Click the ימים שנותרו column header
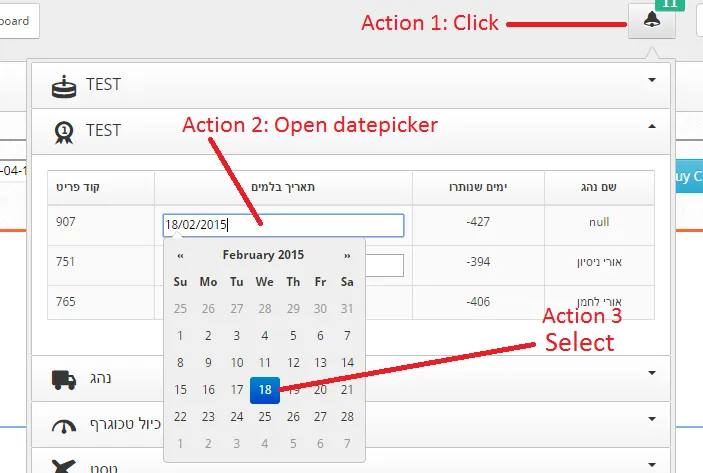This screenshot has width=703, height=473. coord(478,187)
